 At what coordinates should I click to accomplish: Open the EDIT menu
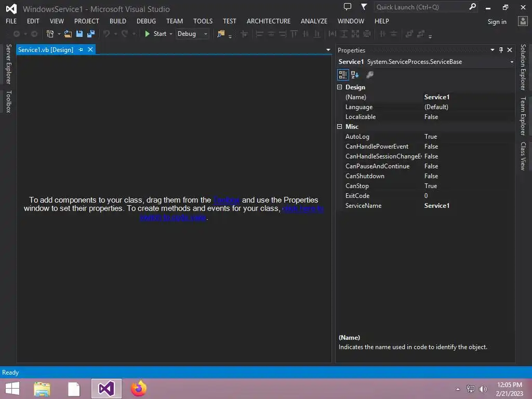[x=33, y=21]
